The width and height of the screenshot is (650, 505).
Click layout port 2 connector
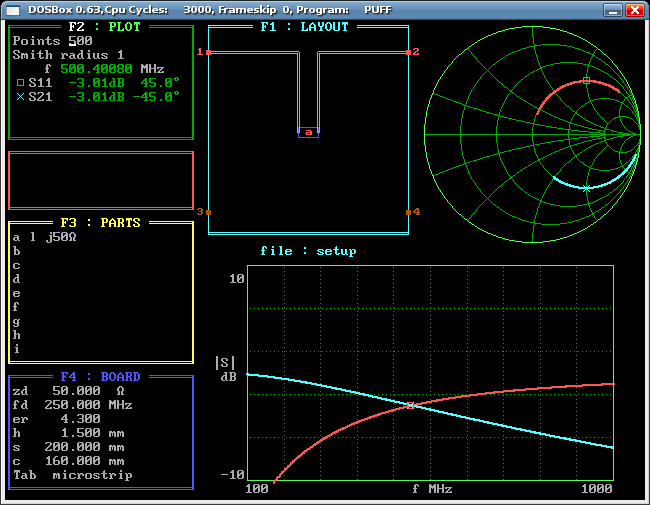[x=408, y=52]
